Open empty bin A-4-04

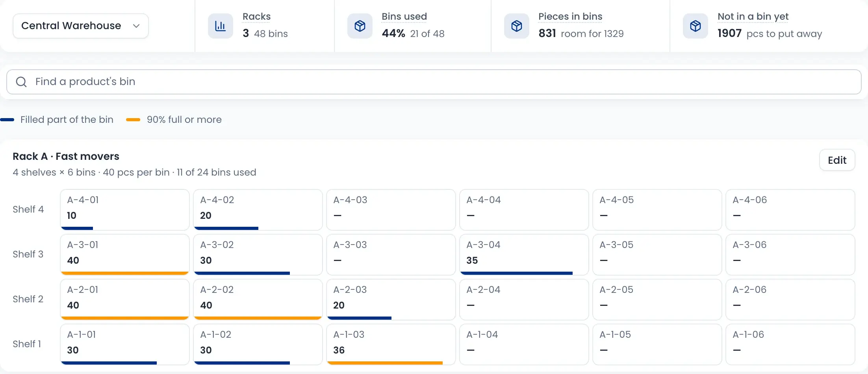pos(524,210)
